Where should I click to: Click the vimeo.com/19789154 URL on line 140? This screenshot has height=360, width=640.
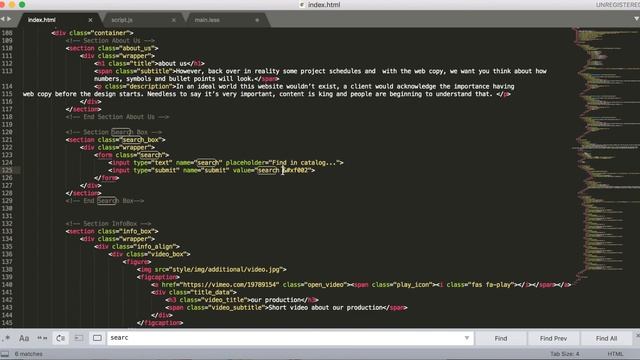[230, 284]
